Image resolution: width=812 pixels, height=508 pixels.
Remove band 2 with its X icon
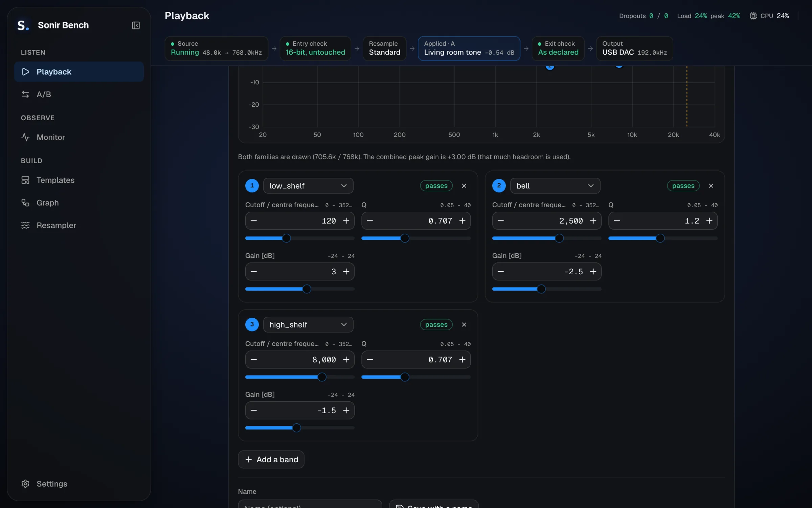pos(711,186)
